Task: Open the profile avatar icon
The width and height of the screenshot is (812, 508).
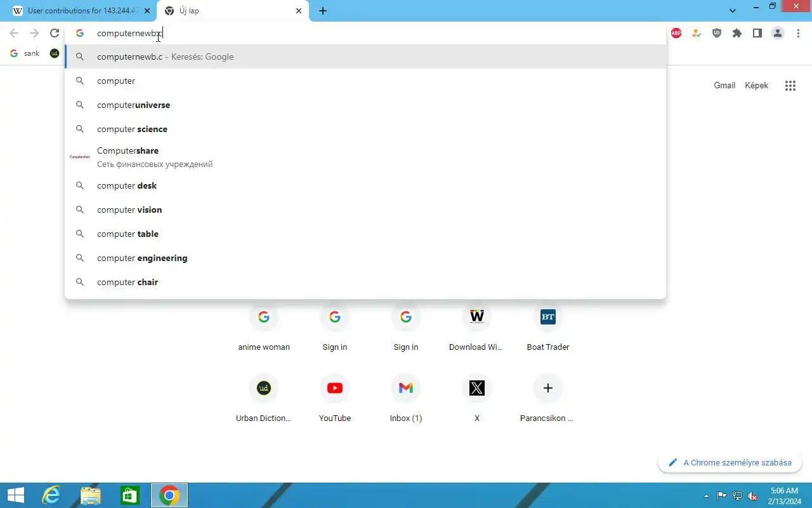Action: pos(778,33)
